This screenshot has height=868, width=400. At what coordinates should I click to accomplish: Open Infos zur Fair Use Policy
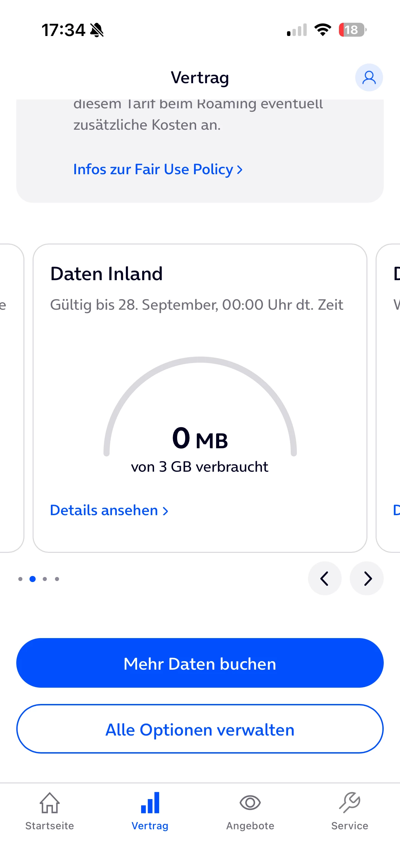(158, 169)
